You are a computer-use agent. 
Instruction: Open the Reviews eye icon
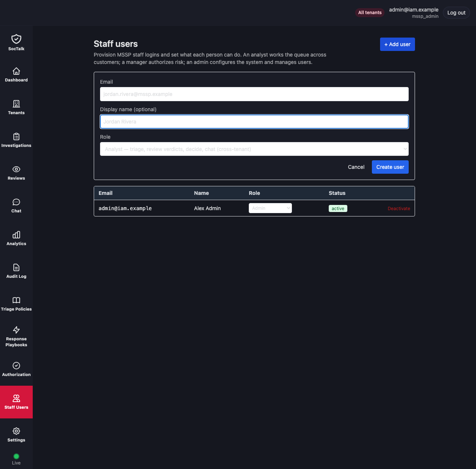(x=16, y=169)
